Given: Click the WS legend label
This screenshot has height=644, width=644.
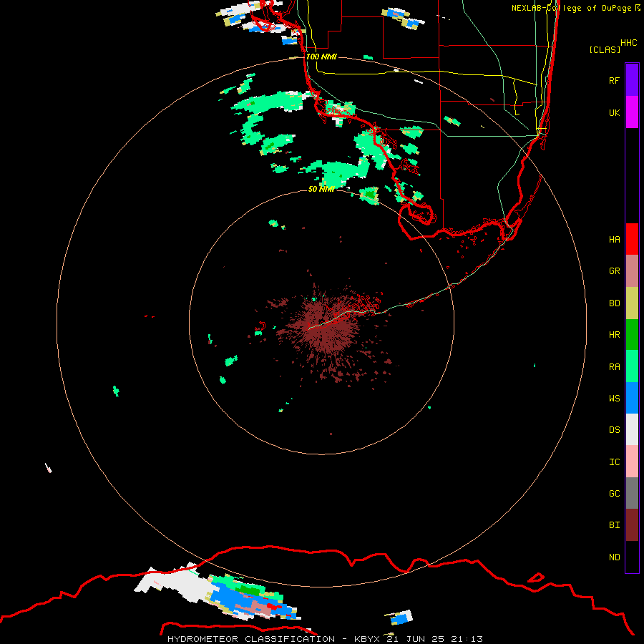Looking at the screenshot, I should click(614, 399).
